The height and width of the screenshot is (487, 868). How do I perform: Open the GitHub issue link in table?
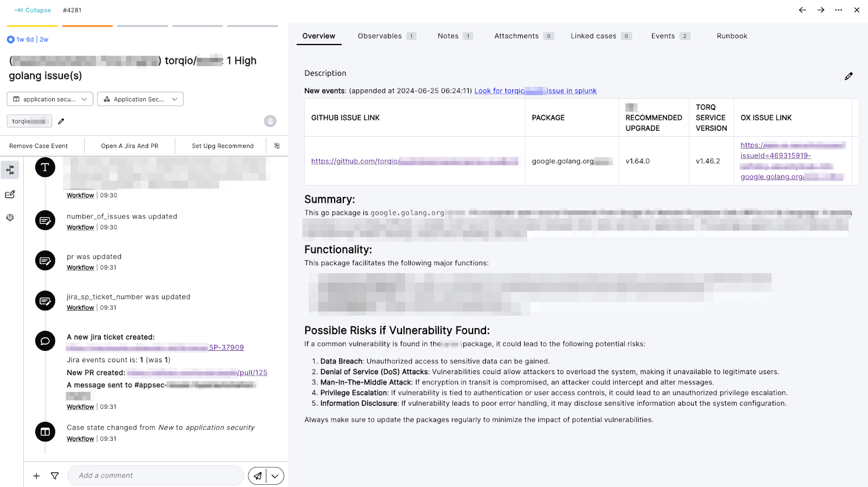coord(414,161)
